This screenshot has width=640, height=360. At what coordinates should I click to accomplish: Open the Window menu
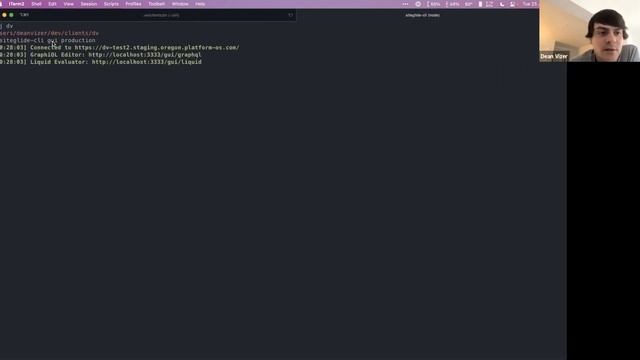(x=180, y=4)
